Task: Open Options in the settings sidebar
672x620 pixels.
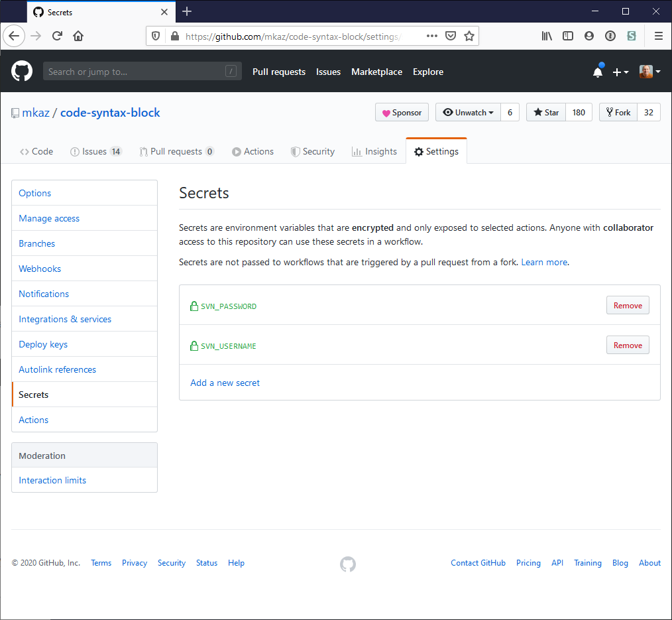Action: (84, 193)
